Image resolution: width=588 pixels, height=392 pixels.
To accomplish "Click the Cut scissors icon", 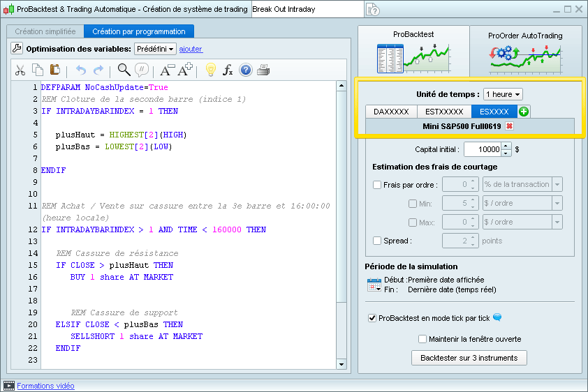I will click(x=20, y=70).
